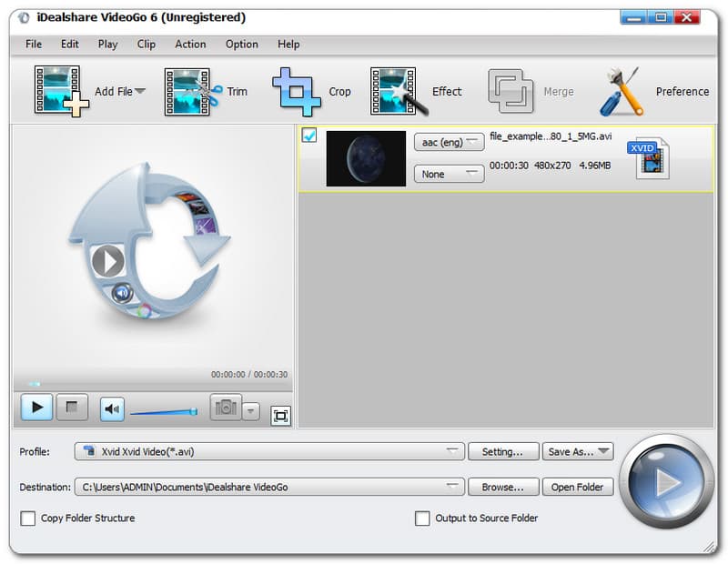
Task: Click the Add File toolbar icon
Action: pyautogui.click(x=62, y=91)
